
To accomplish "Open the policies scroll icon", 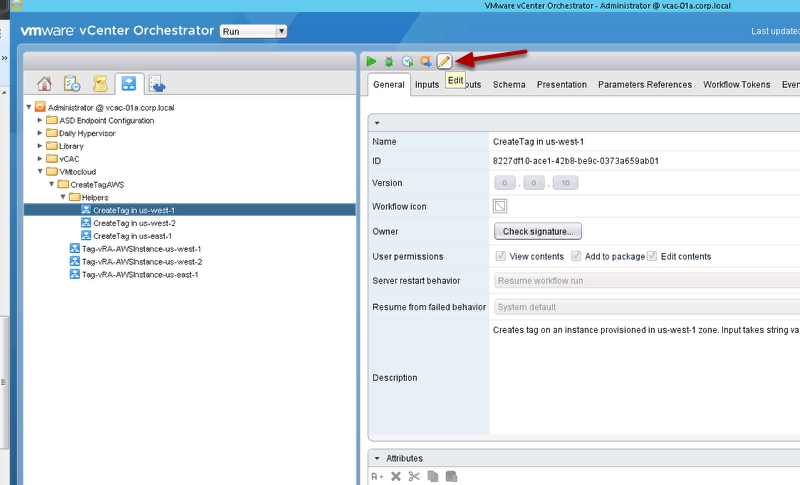I will (100, 84).
